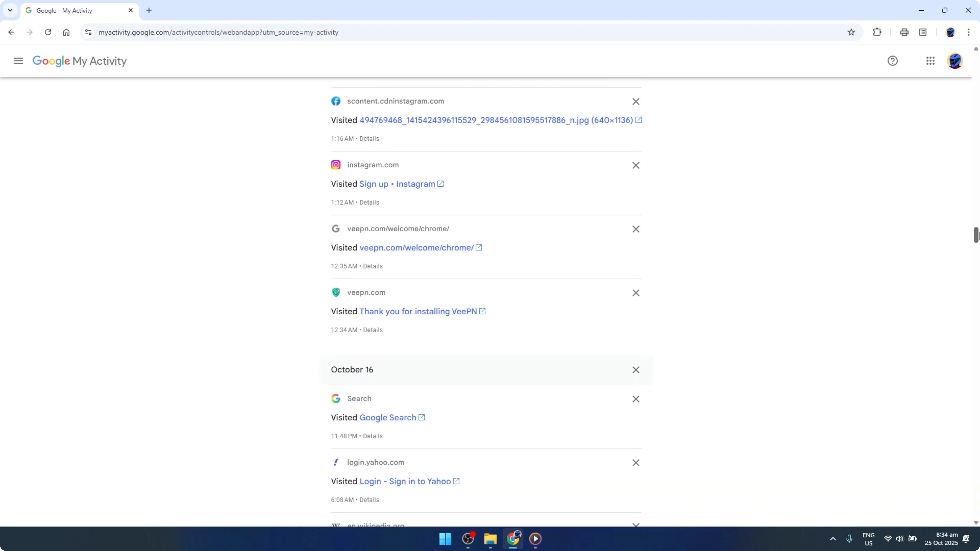This screenshot has height=551, width=980.
Task: View Details for the 1:12 AM entry
Action: pos(369,203)
